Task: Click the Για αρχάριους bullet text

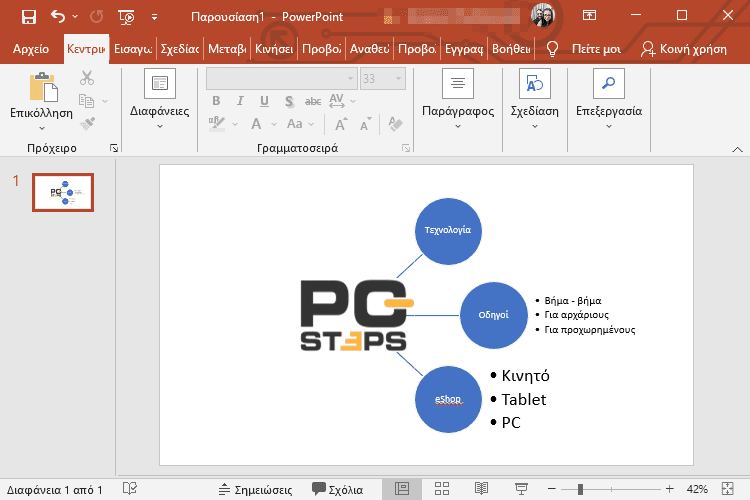Action: tap(576, 315)
